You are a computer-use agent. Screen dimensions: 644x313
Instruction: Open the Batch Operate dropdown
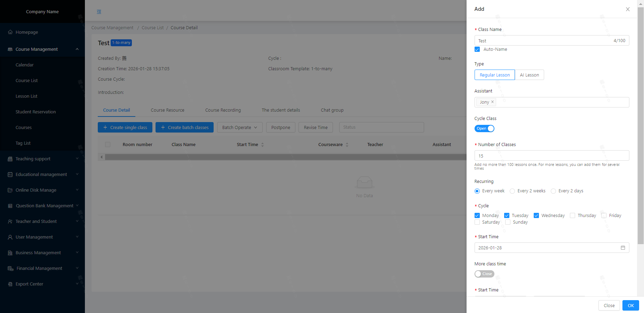239,127
